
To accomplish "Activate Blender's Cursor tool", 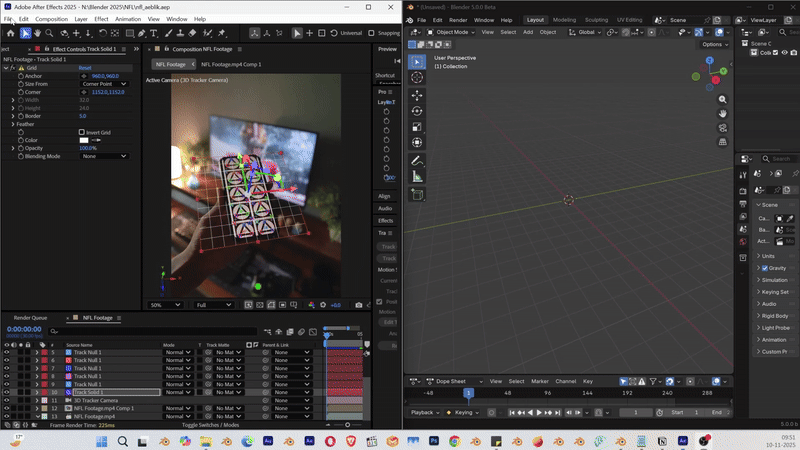I will click(417, 78).
